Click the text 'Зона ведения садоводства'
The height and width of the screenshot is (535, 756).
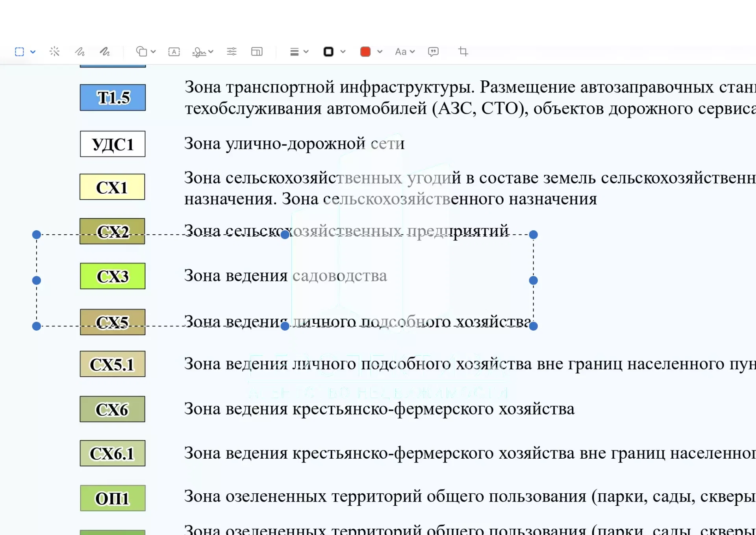point(286,276)
